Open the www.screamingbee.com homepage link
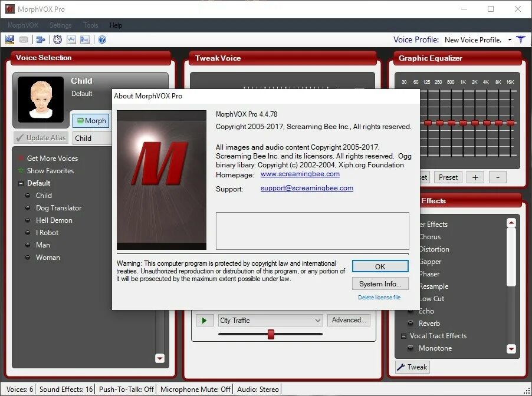This screenshot has width=532, height=396. (x=300, y=174)
